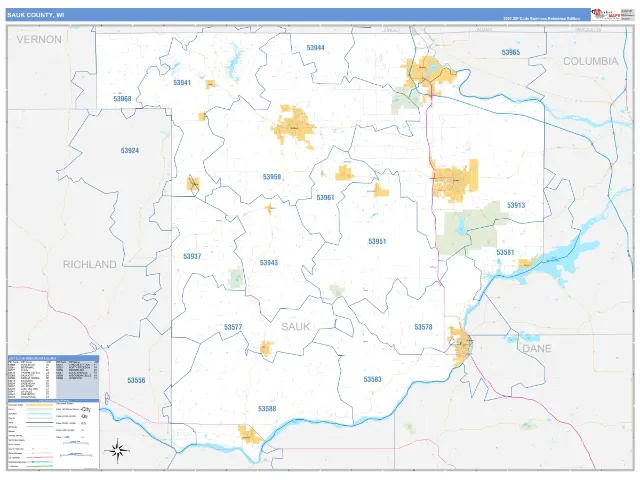The width and height of the screenshot is (640, 480).
Task: Click the VERNON county label
Action: (39, 40)
